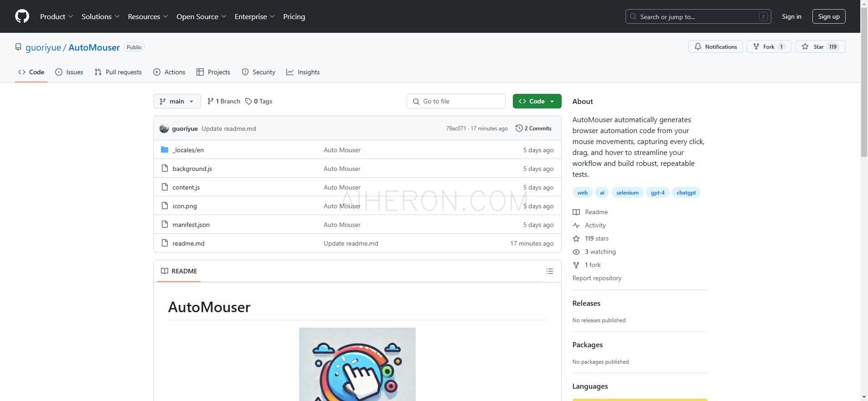Open 1 Branch link

coord(223,101)
